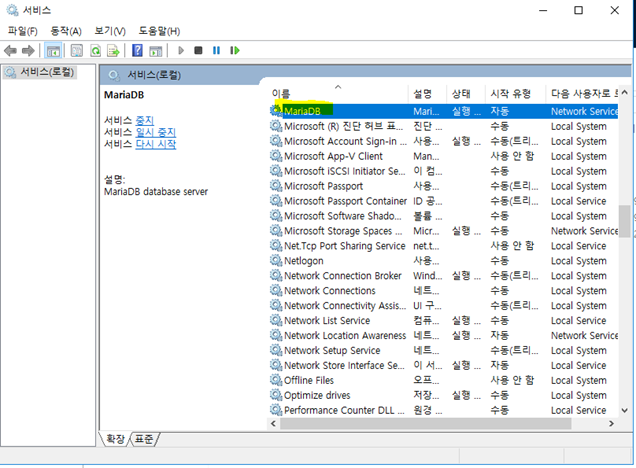
Task: Click the 중지 service link
Action: tap(144, 120)
